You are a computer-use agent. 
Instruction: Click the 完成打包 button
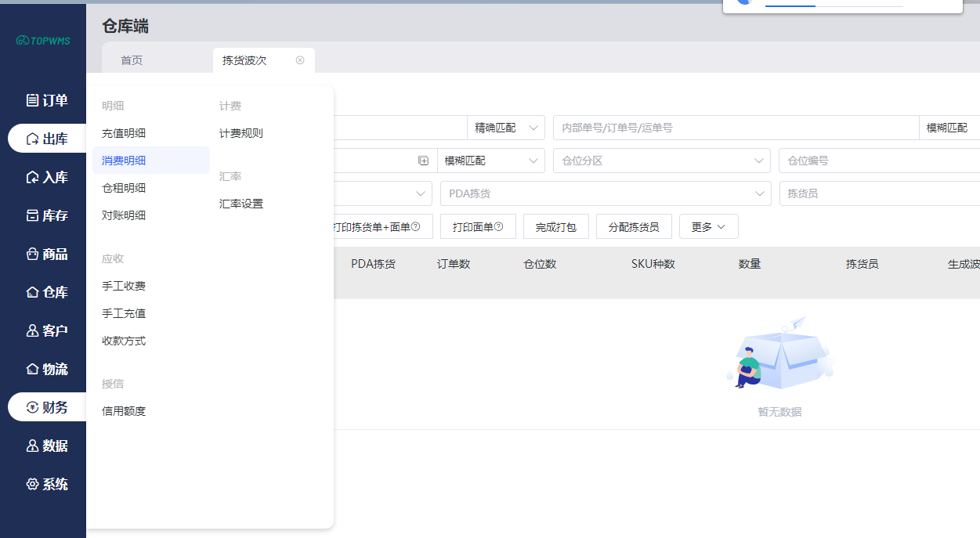555,227
